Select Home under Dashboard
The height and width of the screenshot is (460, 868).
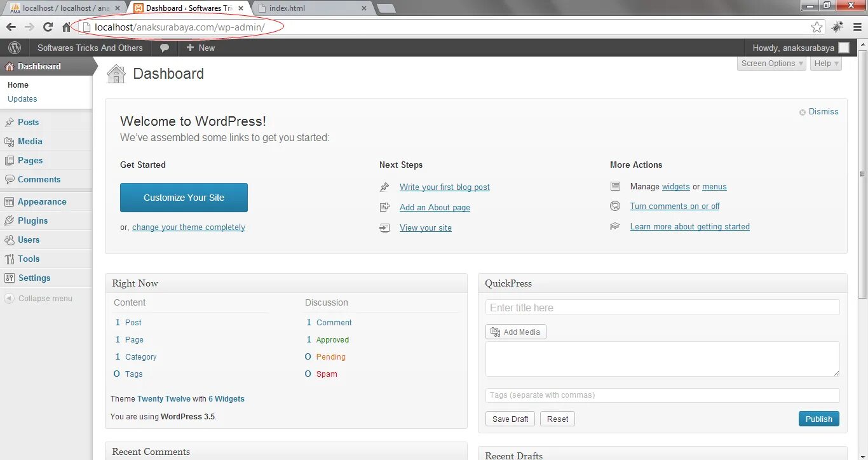18,85
